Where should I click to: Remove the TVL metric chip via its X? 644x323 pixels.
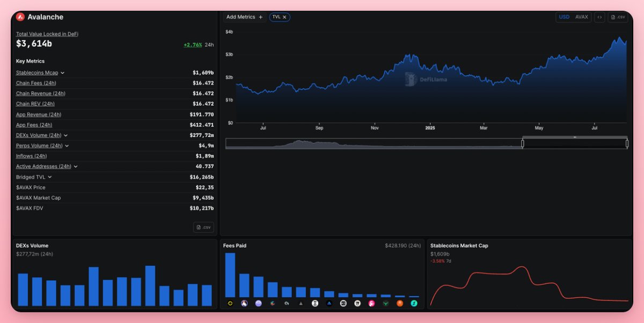tap(285, 17)
